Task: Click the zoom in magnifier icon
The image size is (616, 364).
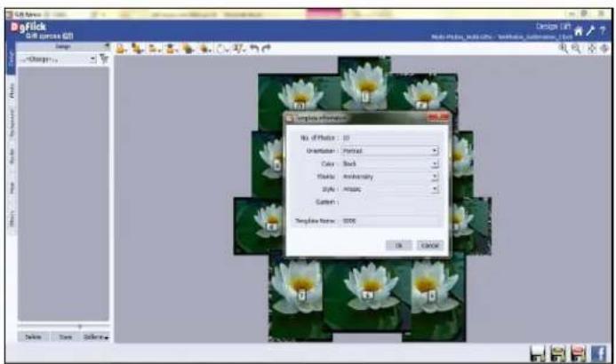Action: (564, 48)
